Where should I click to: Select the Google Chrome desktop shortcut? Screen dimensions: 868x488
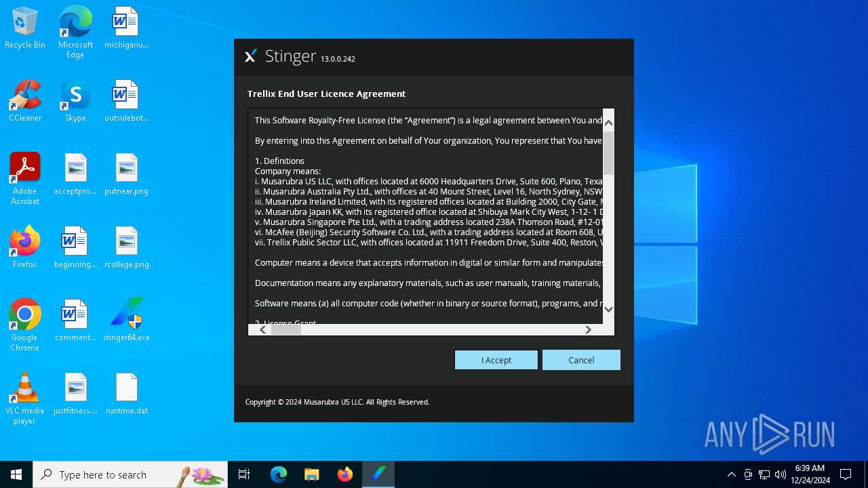(x=25, y=325)
